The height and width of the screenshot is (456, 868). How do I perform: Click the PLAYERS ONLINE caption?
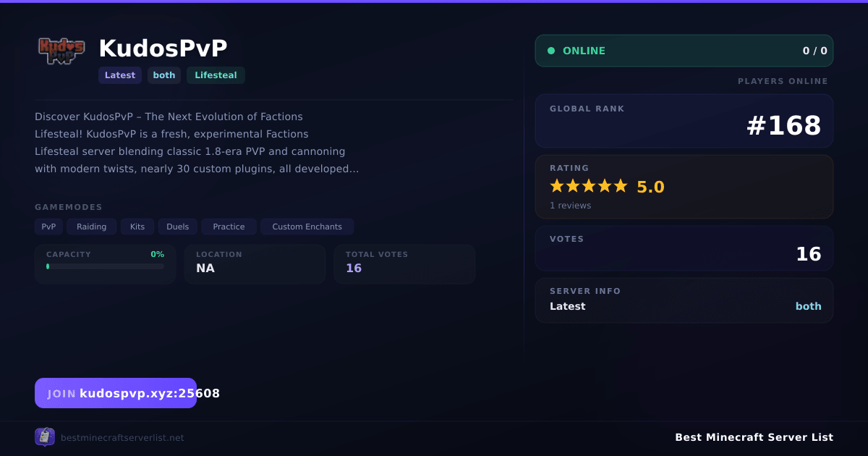(x=783, y=81)
